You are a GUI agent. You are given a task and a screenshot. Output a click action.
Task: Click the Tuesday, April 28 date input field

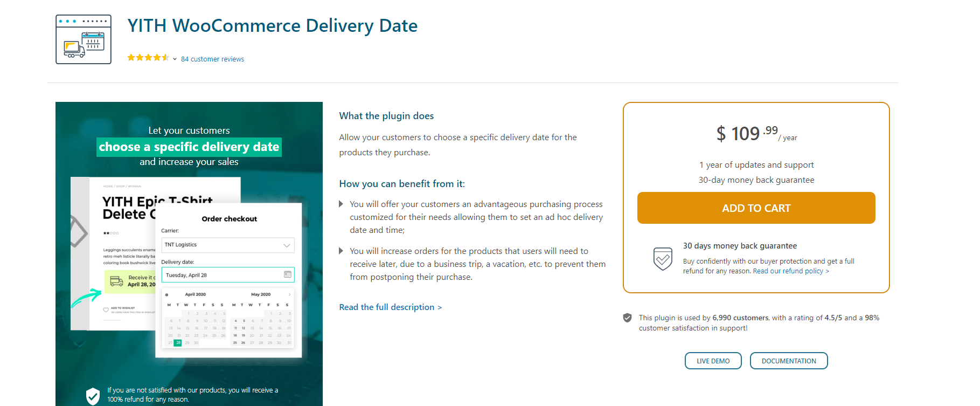[x=221, y=274]
